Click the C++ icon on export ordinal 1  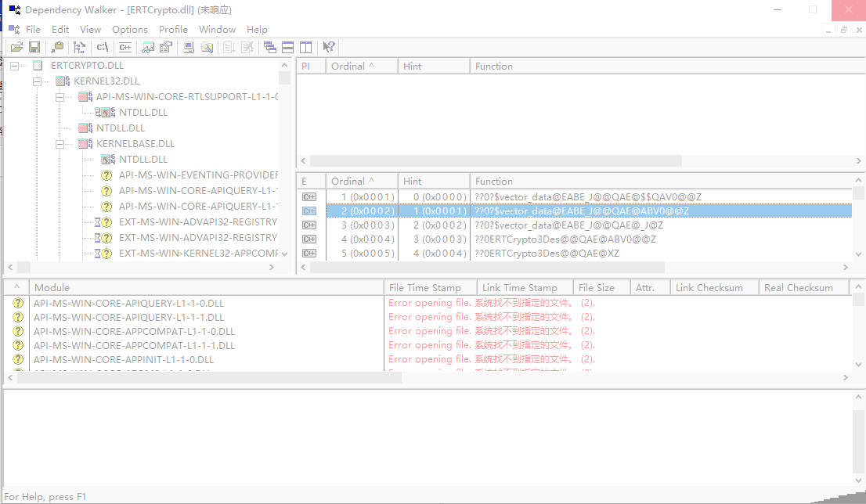[x=309, y=197]
